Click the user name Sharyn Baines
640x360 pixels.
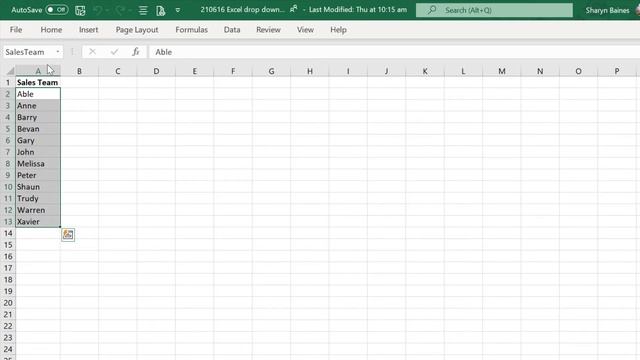click(607, 10)
